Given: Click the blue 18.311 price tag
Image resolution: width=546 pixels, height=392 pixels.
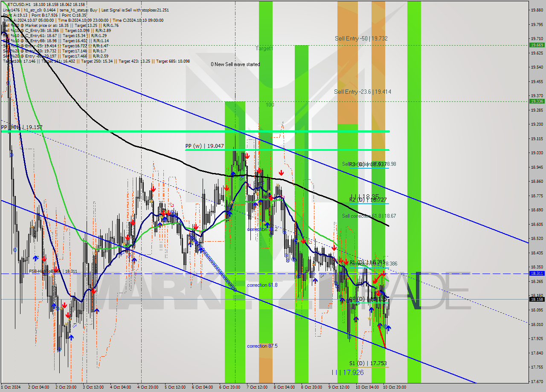Looking at the screenshot, I should point(537,273).
